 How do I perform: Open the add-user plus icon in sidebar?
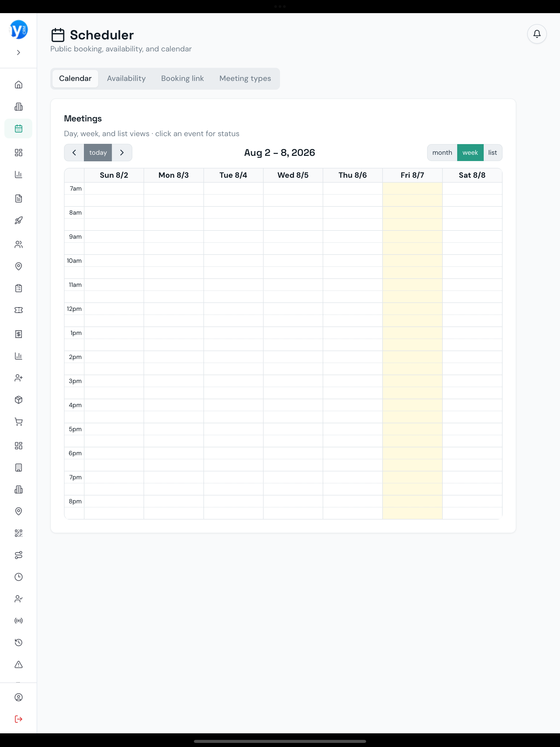[19, 378]
